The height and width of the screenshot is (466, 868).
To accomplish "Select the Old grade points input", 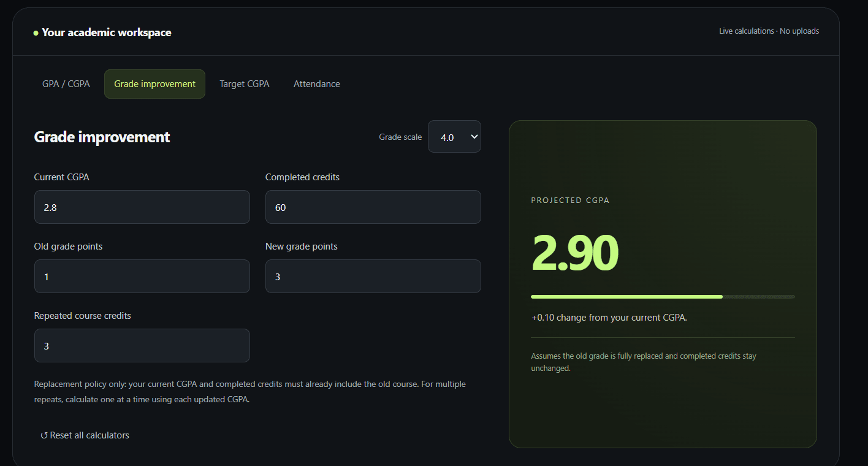I will coord(142,277).
